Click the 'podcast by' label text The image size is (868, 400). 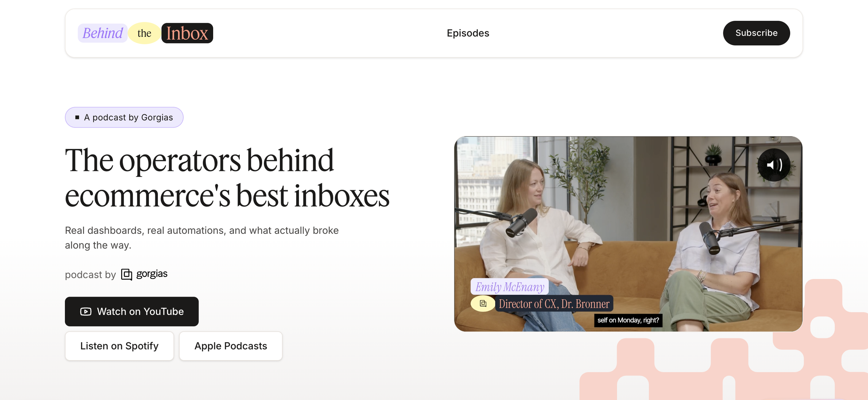click(90, 275)
